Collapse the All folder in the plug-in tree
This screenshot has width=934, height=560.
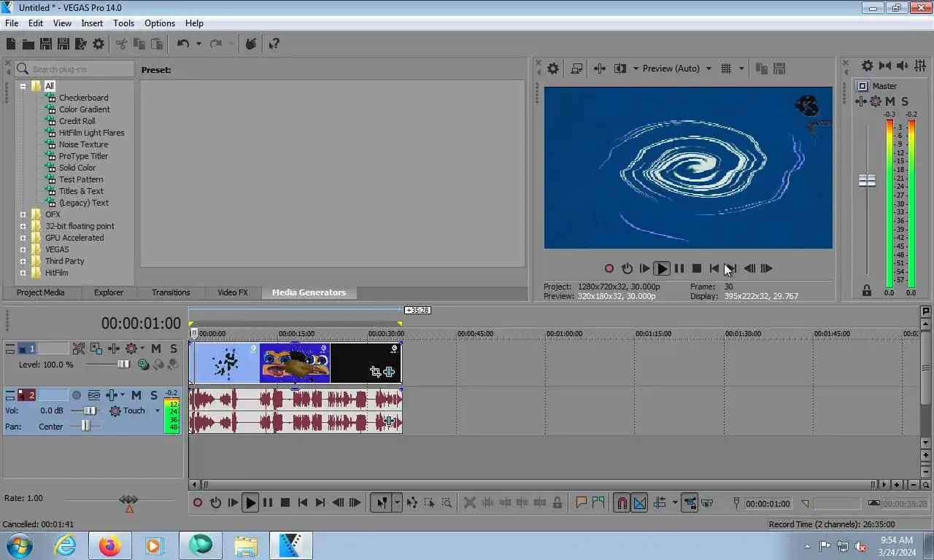pyautogui.click(x=23, y=86)
